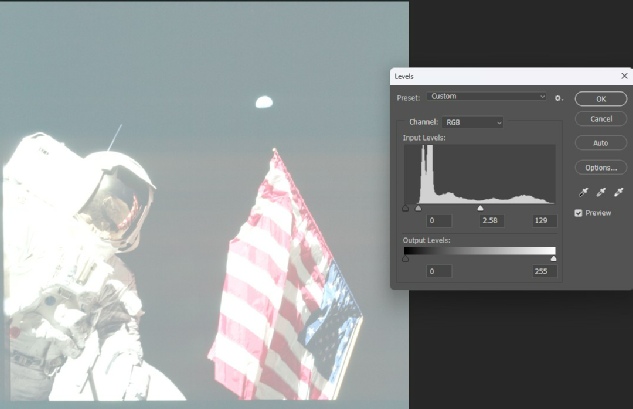This screenshot has width=633, height=409.
Task: Toggle the Preview checkbox
Action: coord(579,213)
